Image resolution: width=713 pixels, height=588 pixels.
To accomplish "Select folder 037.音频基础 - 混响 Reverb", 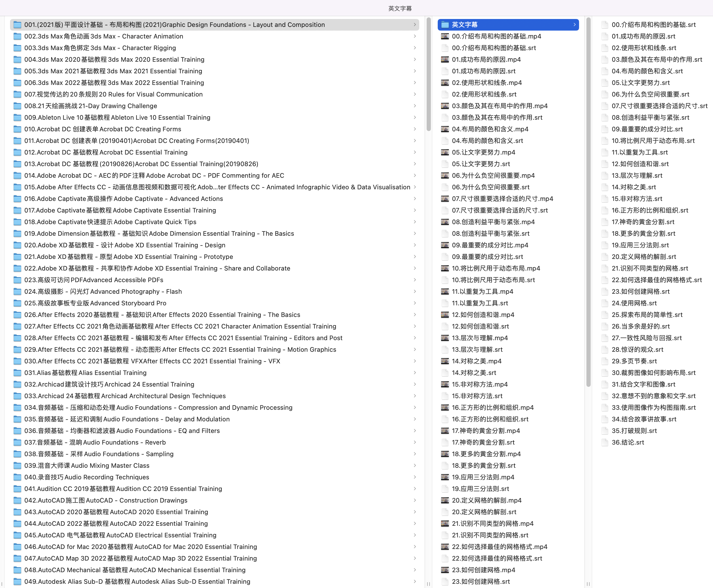I will point(215,442).
